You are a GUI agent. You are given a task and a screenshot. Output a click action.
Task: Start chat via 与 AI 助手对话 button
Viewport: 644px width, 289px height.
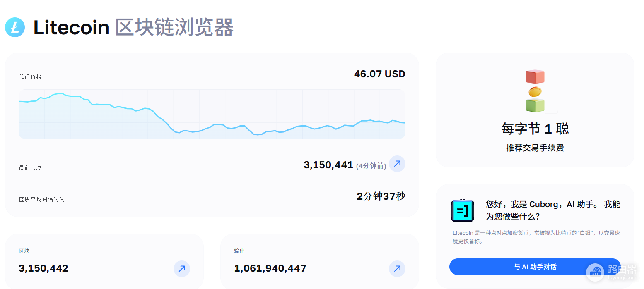pos(535,267)
